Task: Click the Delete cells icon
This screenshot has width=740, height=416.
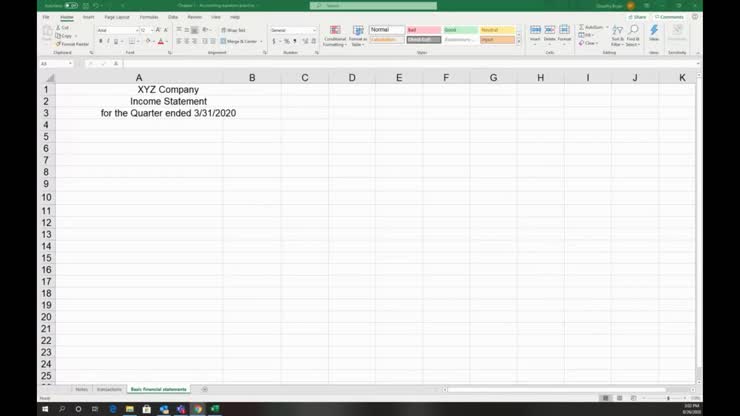Action: point(550,34)
